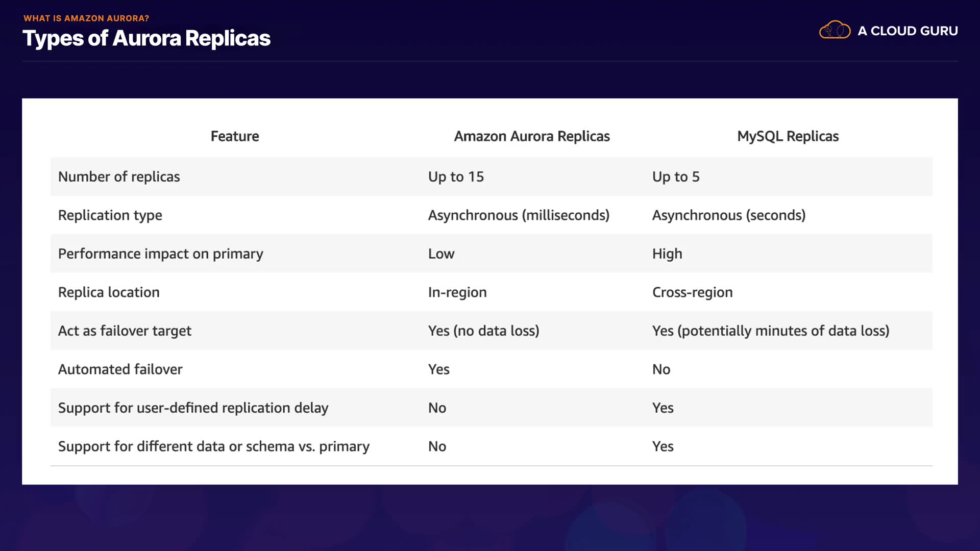Click the 'Automated failover' row label
This screenshot has width=980, height=551.
[x=120, y=369]
